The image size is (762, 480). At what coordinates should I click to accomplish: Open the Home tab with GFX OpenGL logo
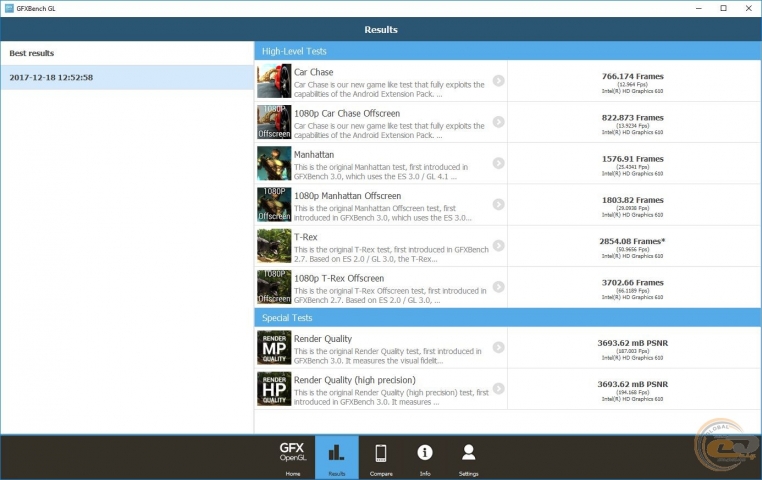293,458
